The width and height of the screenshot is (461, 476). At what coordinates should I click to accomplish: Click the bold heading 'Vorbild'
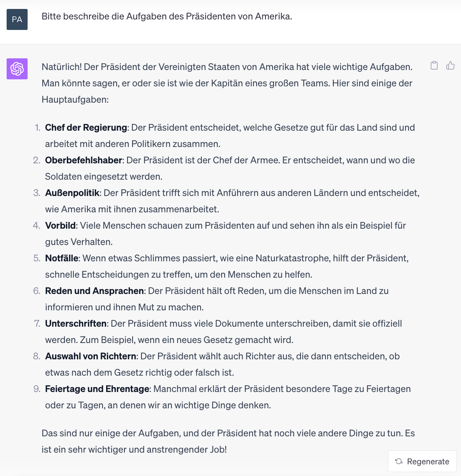pyautogui.click(x=60, y=226)
